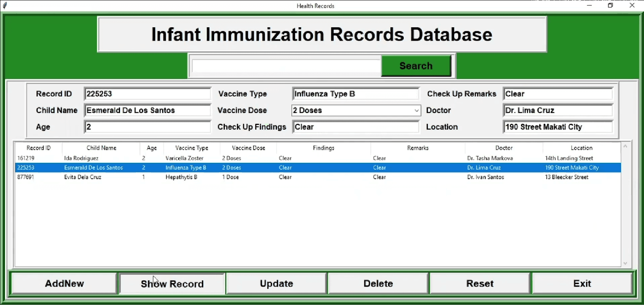Click the Show Record button

click(x=172, y=284)
